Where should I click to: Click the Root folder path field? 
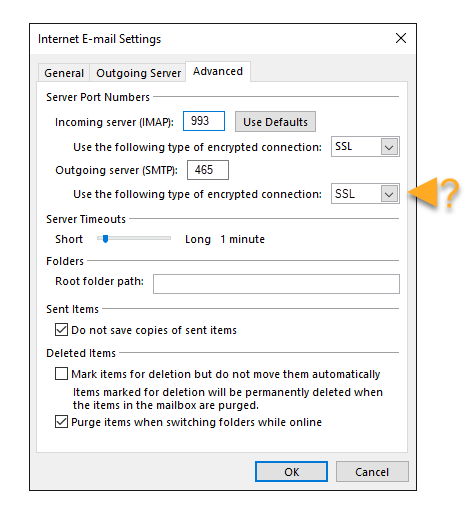pos(276,284)
